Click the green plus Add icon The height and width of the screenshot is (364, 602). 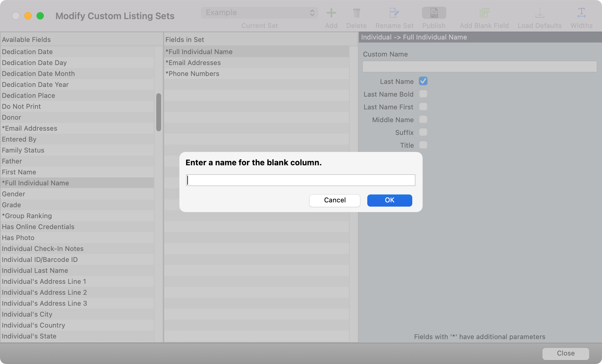(331, 13)
